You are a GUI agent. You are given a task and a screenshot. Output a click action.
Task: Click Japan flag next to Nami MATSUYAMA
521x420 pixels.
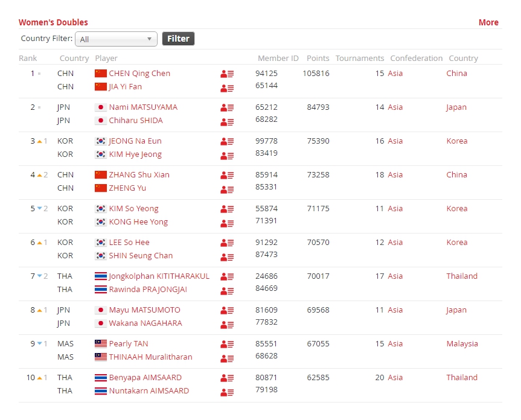point(101,107)
